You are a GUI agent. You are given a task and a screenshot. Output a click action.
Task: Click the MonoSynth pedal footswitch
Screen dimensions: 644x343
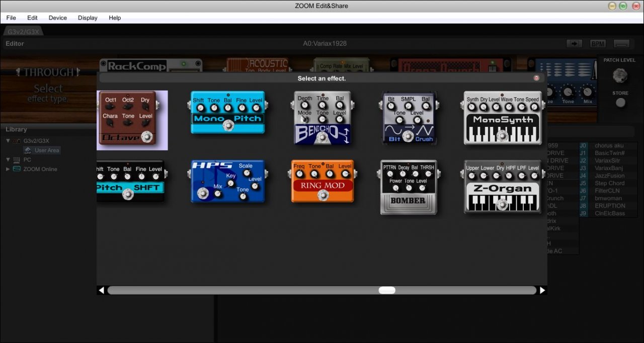(x=502, y=135)
